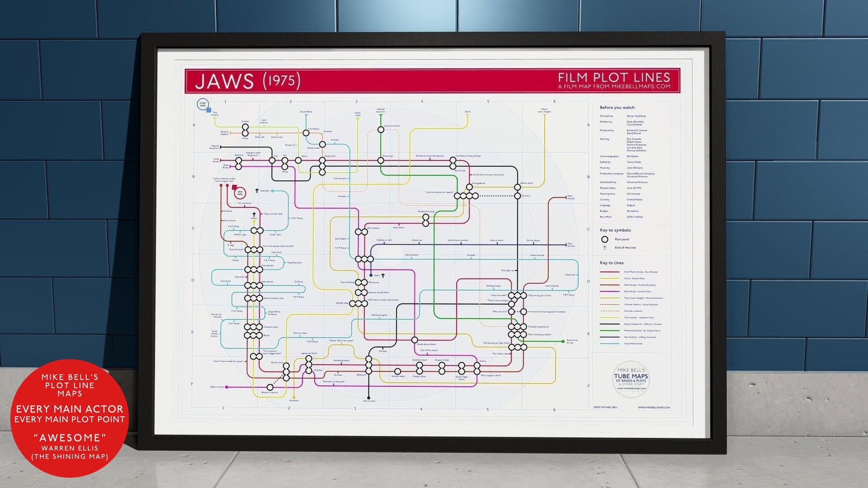Click the 'Alex Kintner' line start label
Image resolution: width=868 pixels, height=488 pixels.
(x=571, y=245)
